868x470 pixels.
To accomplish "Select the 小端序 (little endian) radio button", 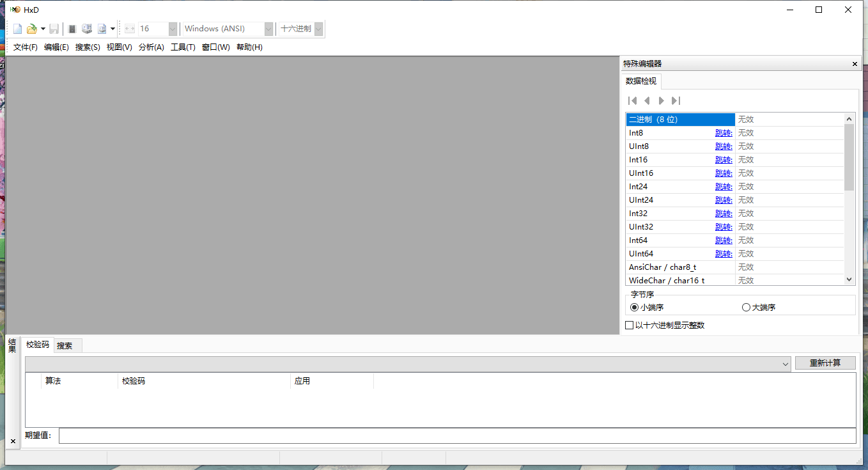I will click(x=635, y=308).
